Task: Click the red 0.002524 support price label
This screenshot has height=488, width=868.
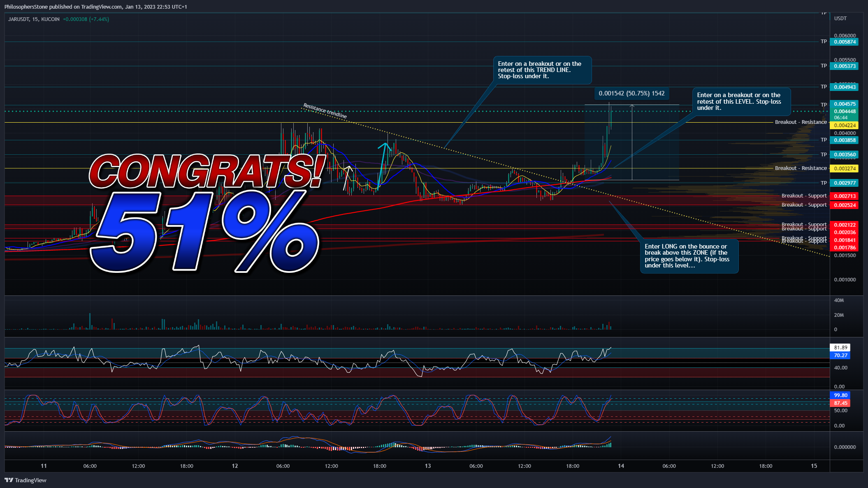Action: tap(844, 205)
